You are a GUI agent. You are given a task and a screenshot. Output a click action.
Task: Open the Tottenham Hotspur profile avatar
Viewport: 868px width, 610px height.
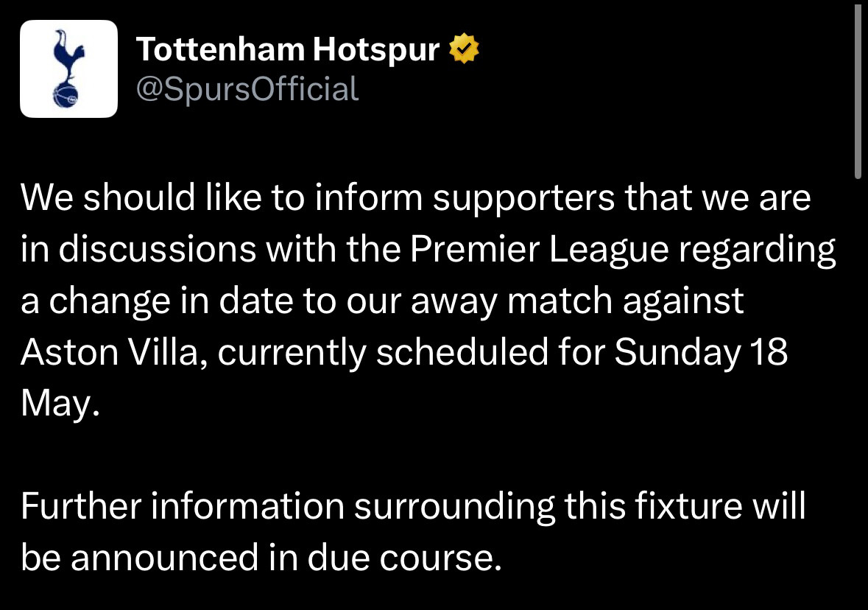pyautogui.click(x=68, y=69)
